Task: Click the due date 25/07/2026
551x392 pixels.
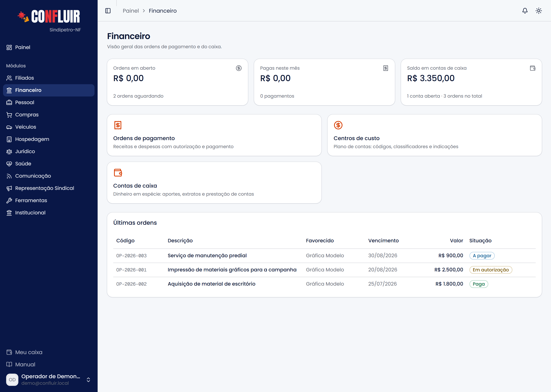Action: click(382, 284)
